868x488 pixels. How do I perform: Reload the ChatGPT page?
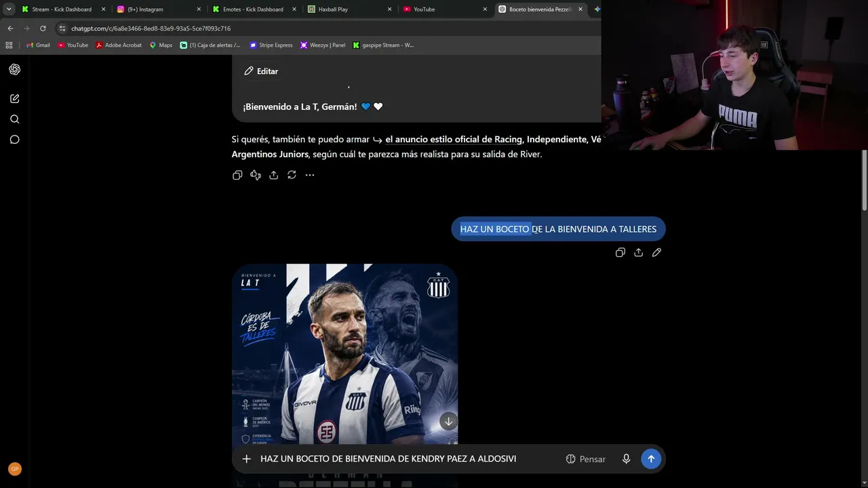[x=43, y=28]
